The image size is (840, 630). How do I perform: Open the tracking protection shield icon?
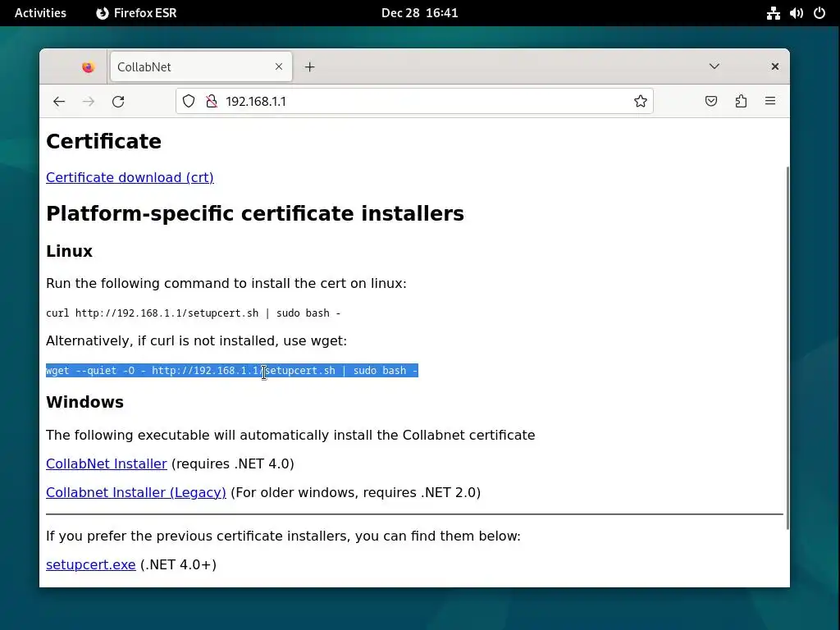(x=189, y=101)
